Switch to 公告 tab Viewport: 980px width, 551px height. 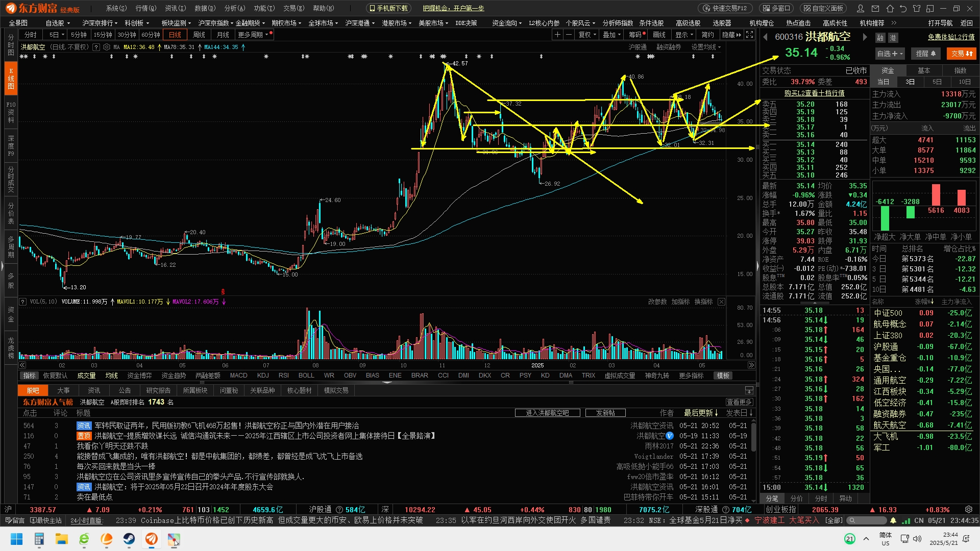coord(125,390)
